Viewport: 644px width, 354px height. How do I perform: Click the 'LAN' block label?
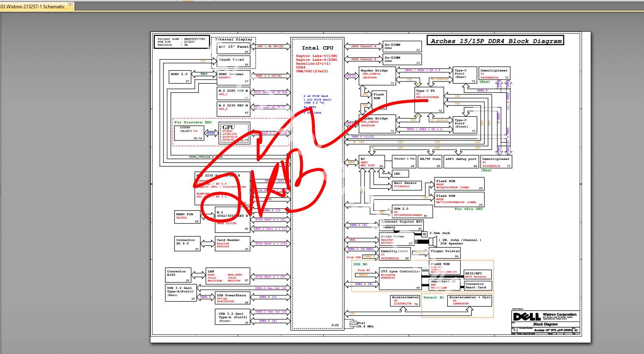coord(211,271)
